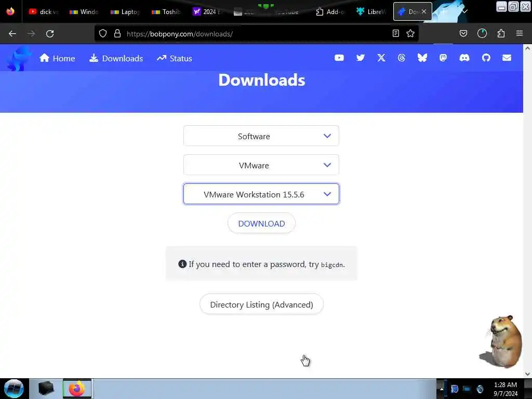Open the extensions puzzle icon
Image resolution: width=532 pixels, height=399 pixels.
pyautogui.click(x=501, y=33)
